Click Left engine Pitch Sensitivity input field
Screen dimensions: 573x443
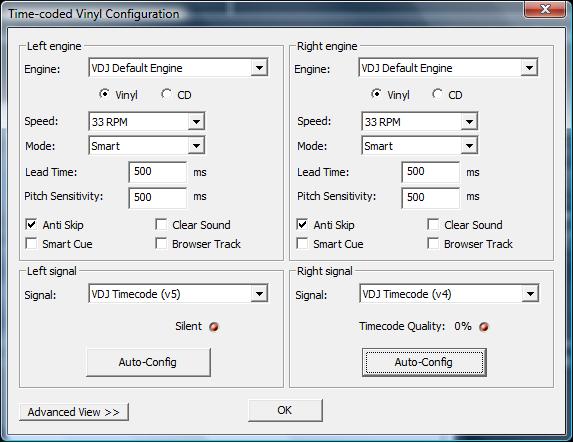pyautogui.click(x=158, y=198)
